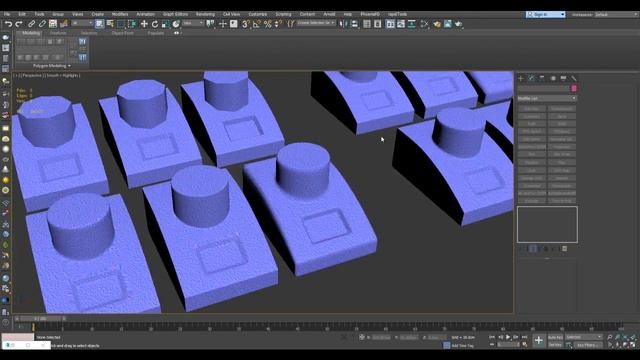Click the Select and Link chain icon
This screenshot has height=360, width=640.
click(31, 24)
